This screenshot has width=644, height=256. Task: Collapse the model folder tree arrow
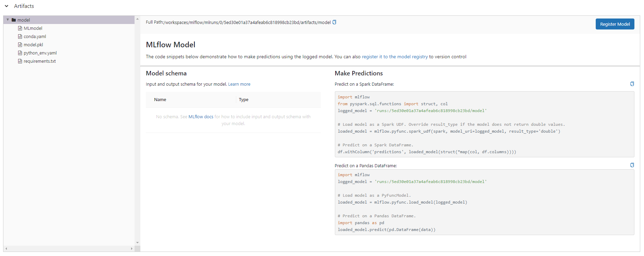pyautogui.click(x=8, y=20)
